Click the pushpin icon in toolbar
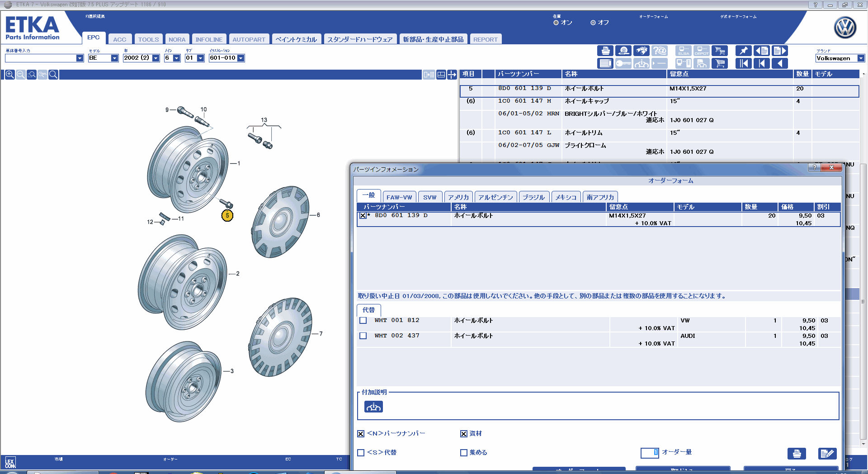This screenshot has height=474, width=868. (x=743, y=51)
